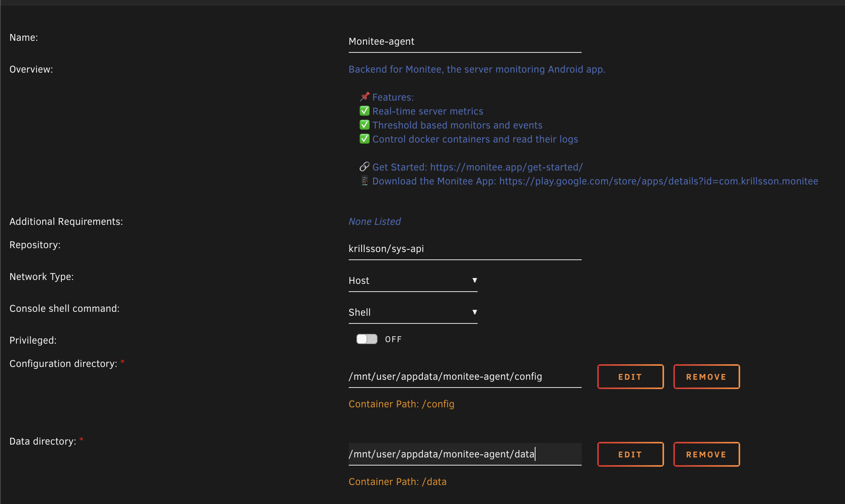Viewport: 845px width, 504px height.
Task: Click checkmark icon beside Control docker containers
Action: tap(364, 139)
